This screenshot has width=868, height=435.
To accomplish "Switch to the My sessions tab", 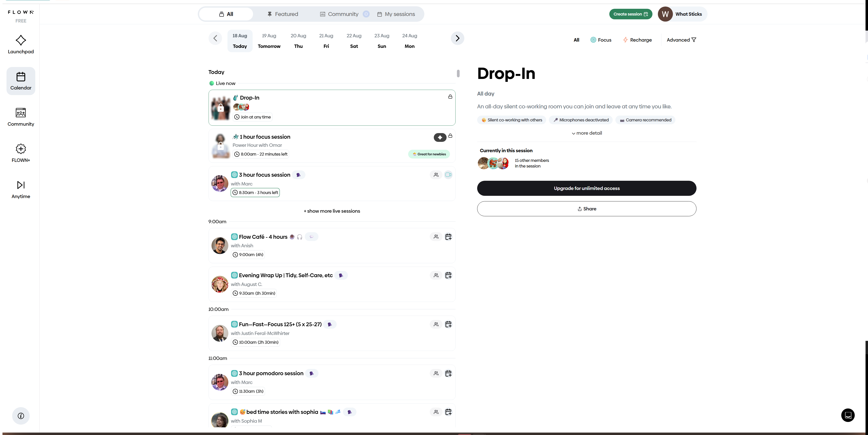I will [x=396, y=14].
